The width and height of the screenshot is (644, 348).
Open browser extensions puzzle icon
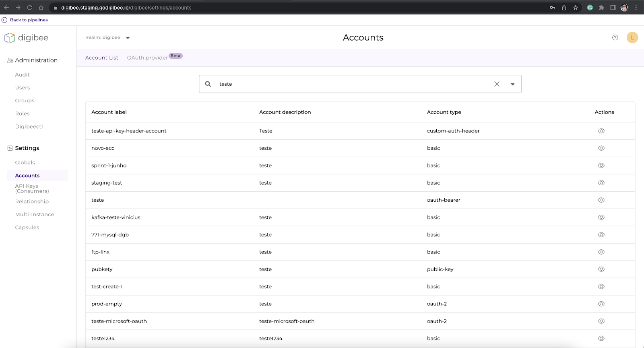tap(601, 8)
